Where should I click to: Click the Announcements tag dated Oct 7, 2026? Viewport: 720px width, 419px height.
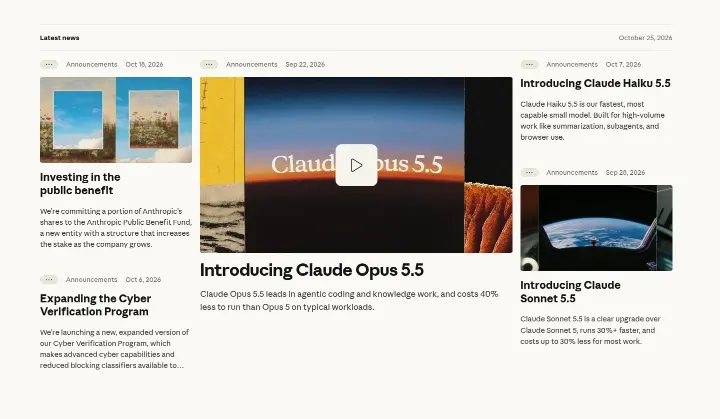572,64
